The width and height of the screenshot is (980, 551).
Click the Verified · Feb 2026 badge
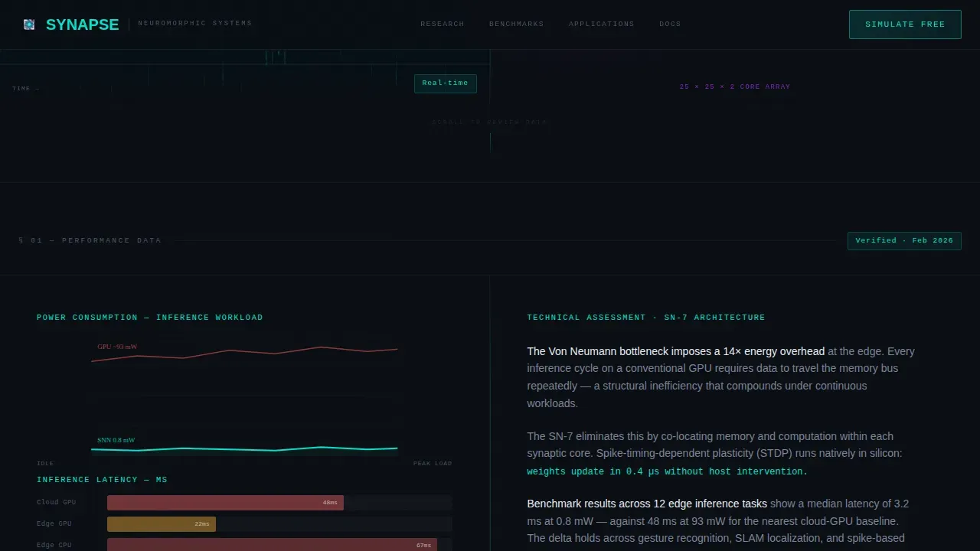pyautogui.click(x=904, y=241)
